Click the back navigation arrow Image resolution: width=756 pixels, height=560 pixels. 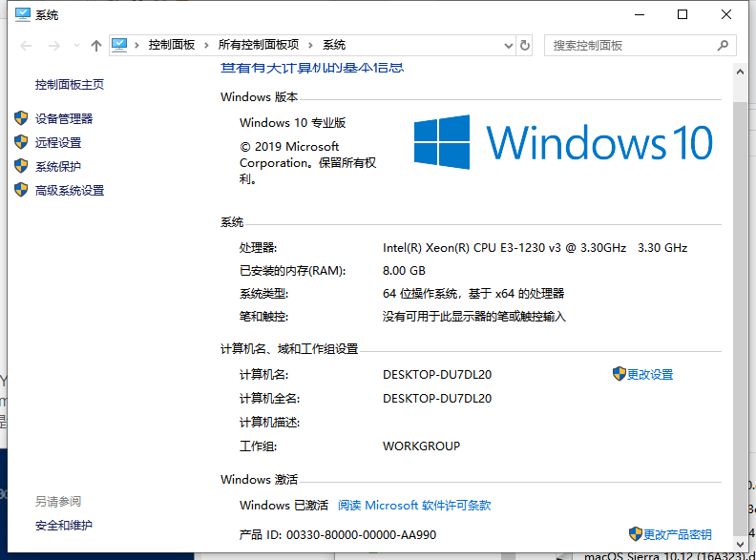pyautogui.click(x=26, y=45)
